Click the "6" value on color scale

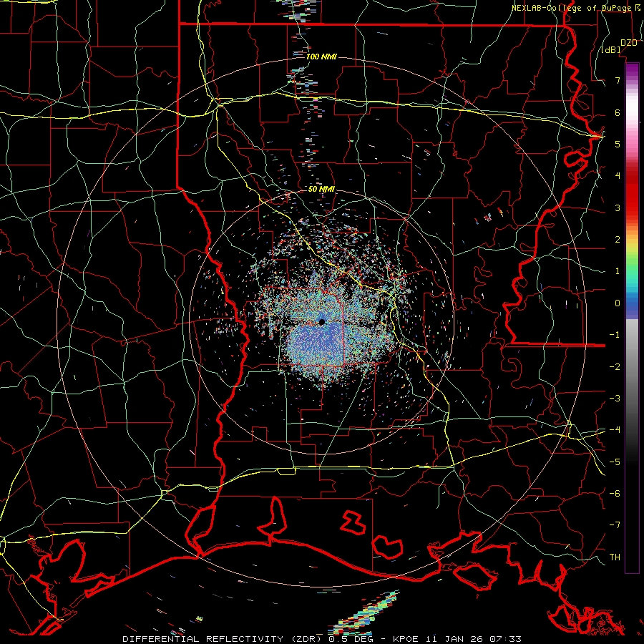point(618,112)
